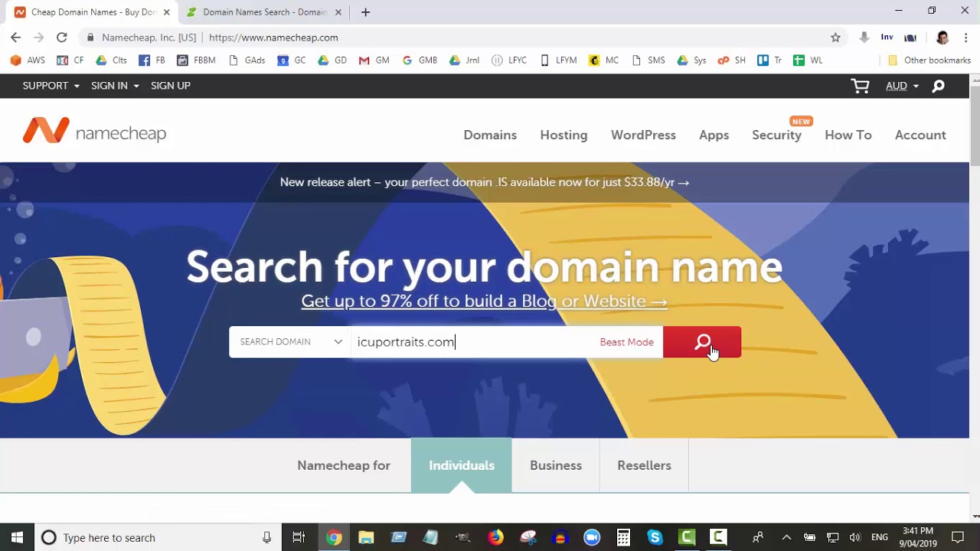Image resolution: width=980 pixels, height=551 pixels.
Task: Open the SEARCH DOMAIN type dropdown
Action: tap(290, 342)
